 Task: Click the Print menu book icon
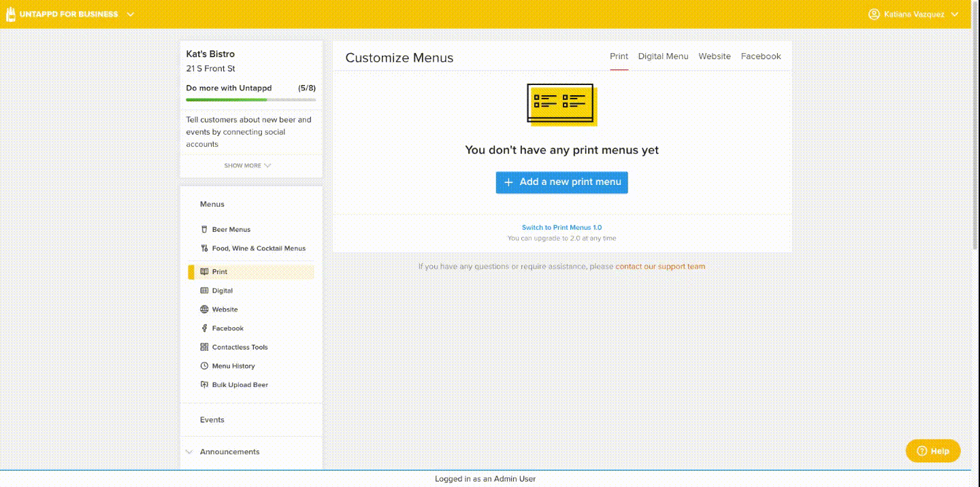tap(204, 271)
